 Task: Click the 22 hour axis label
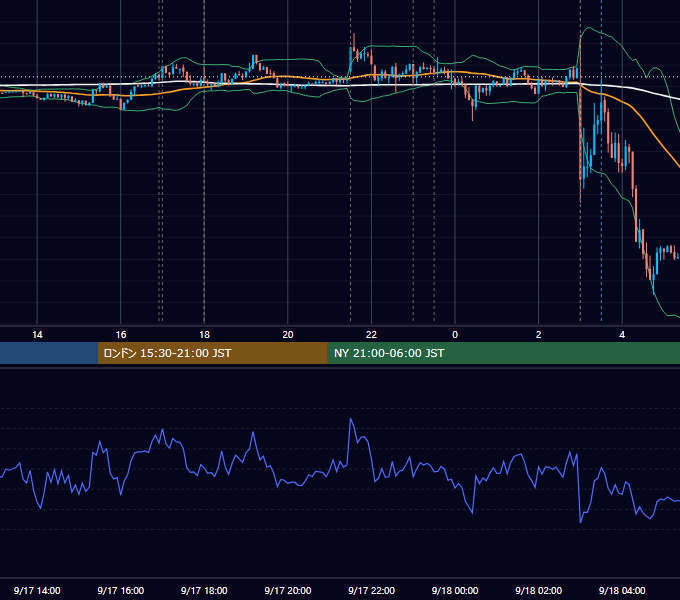coord(371,335)
